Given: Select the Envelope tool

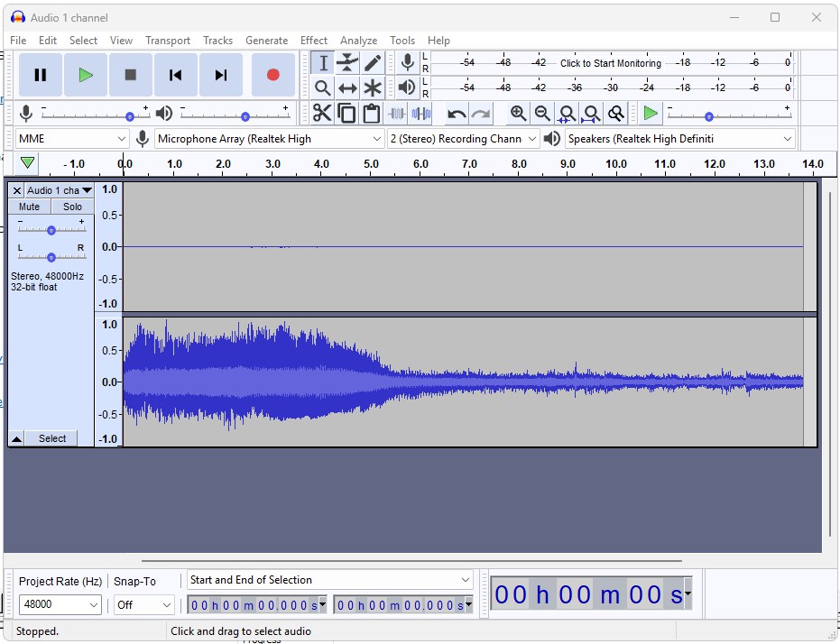Looking at the screenshot, I should [x=347, y=62].
